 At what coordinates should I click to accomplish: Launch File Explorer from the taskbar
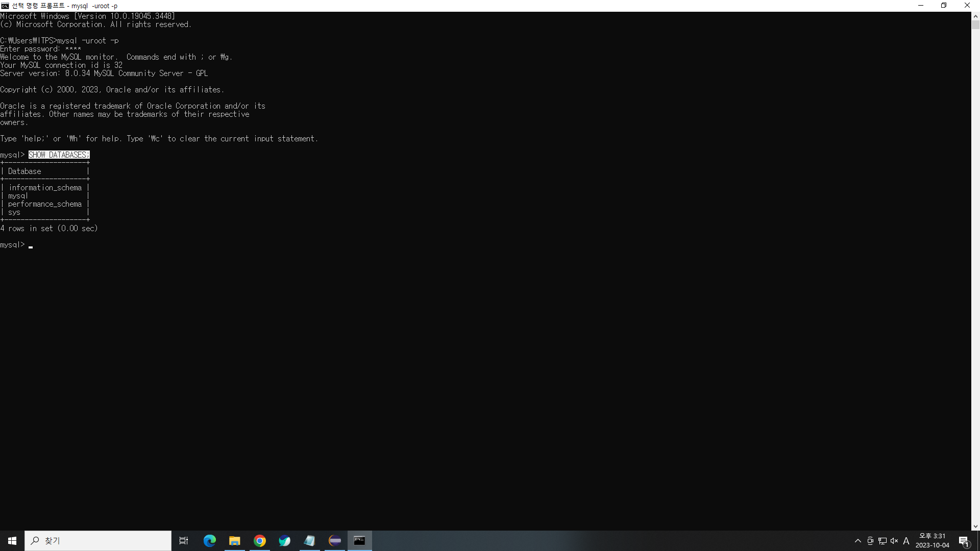235,541
